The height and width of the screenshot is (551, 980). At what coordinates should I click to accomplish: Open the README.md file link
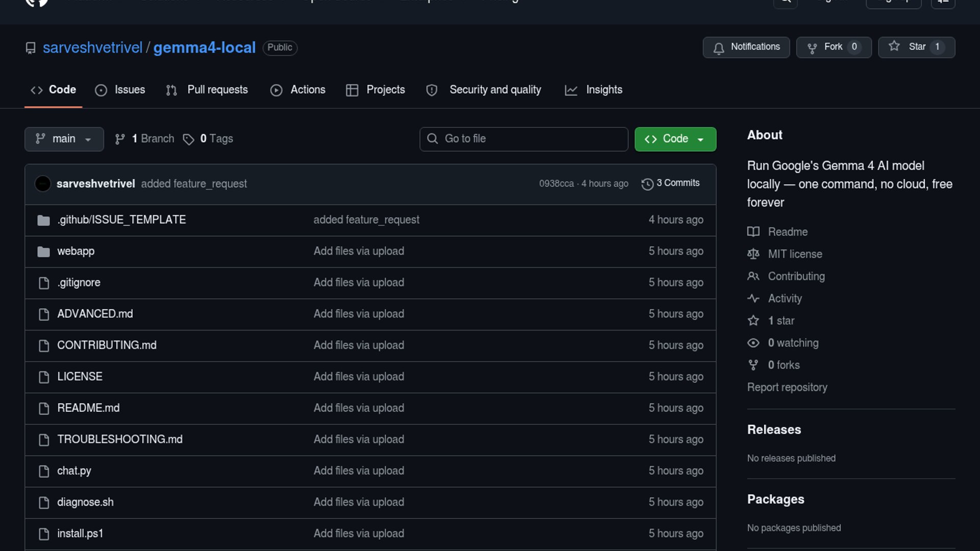[x=88, y=408]
